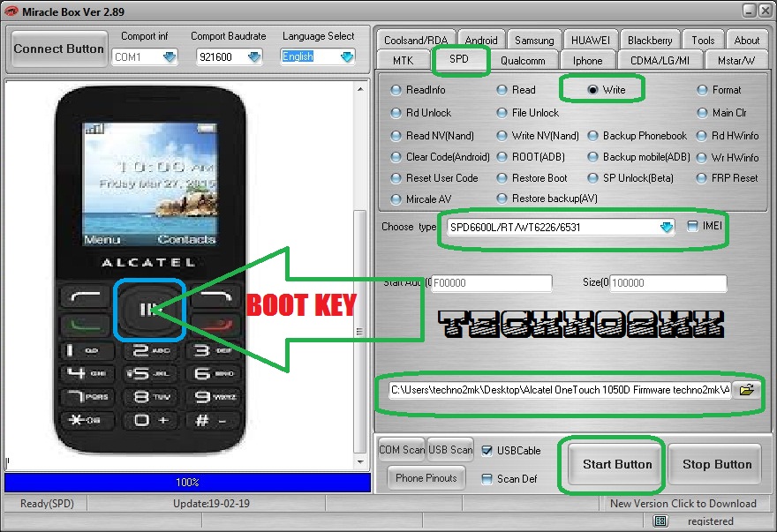Choose the FRP Reset radio option
The width and height of the screenshot is (777, 532).
pyautogui.click(x=703, y=177)
